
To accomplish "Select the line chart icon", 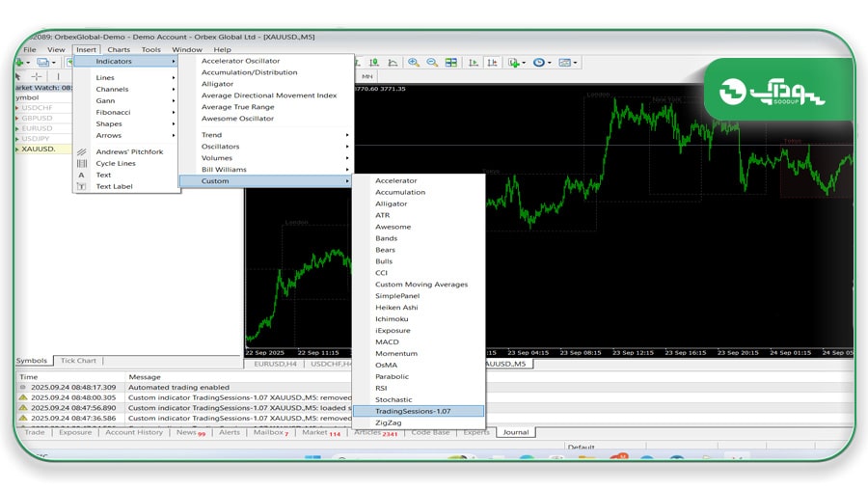I will [393, 63].
